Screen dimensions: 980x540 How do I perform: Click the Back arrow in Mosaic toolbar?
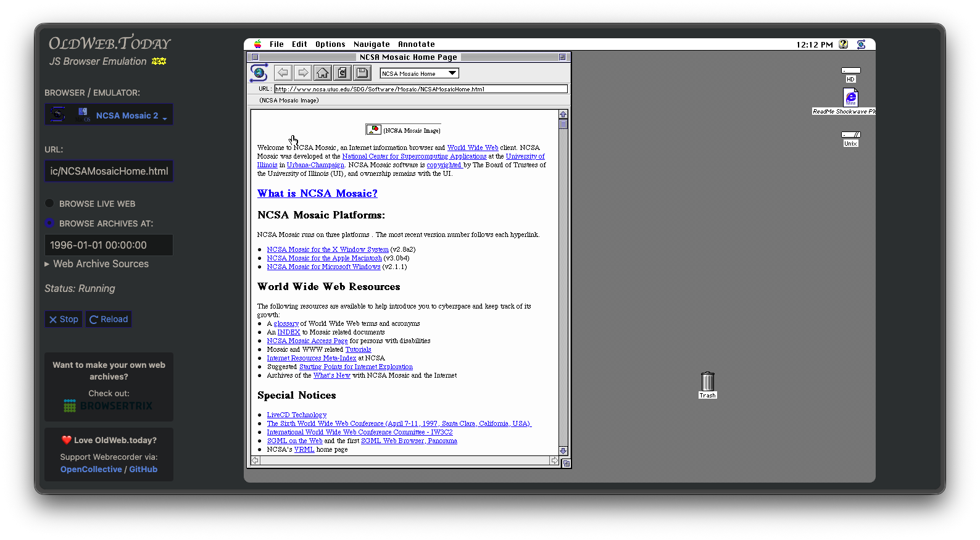point(283,73)
